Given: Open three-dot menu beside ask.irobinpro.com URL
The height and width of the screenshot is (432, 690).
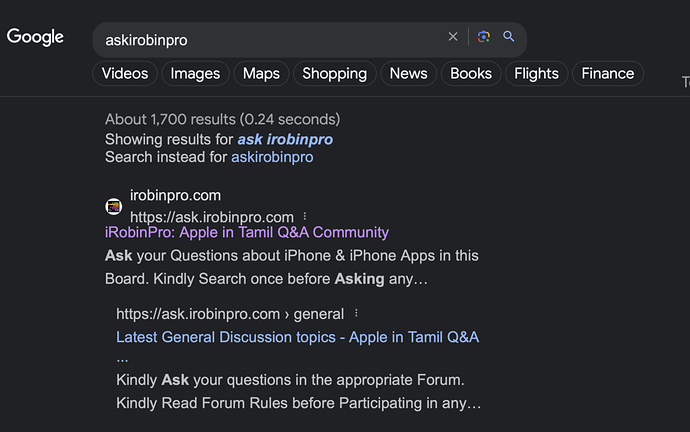Looking at the screenshot, I should click(305, 216).
